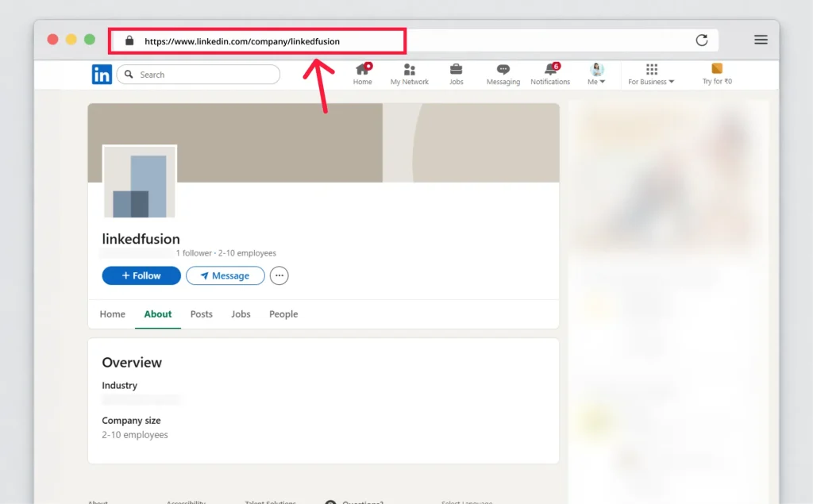This screenshot has height=504, width=813.
Task: Expand the For Business menu
Action: click(x=651, y=74)
